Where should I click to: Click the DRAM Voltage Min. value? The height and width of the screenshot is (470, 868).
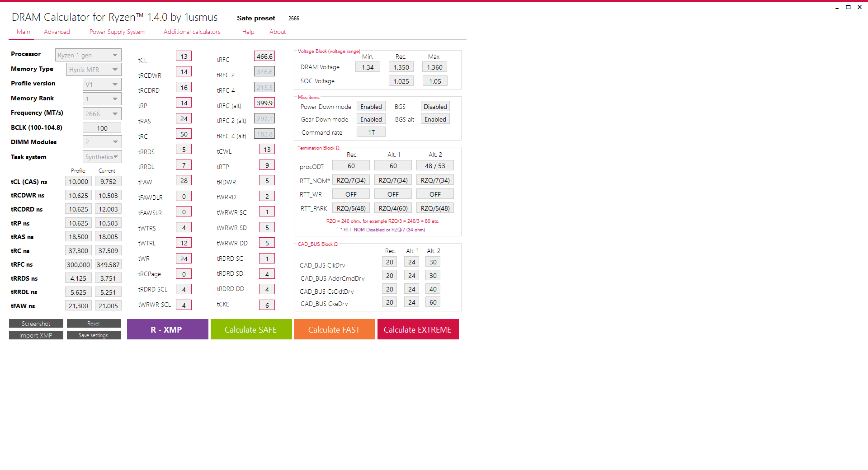(368, 67)
